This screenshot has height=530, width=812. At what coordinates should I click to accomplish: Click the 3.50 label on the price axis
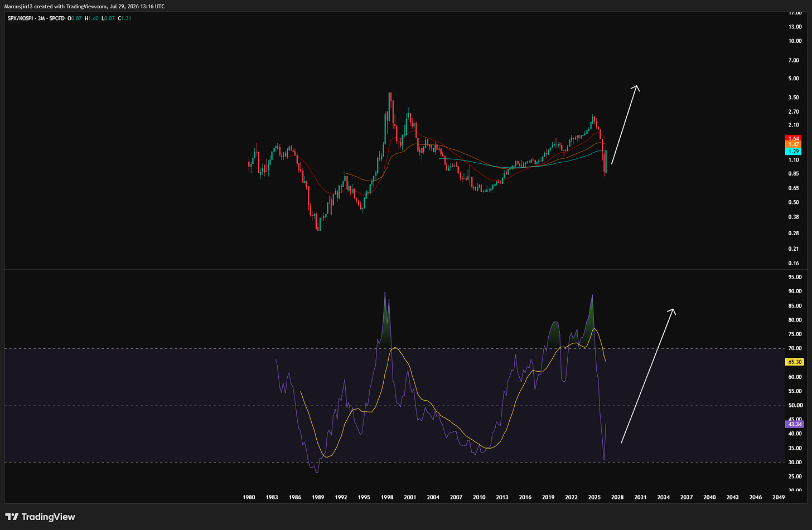click(795, 98)
